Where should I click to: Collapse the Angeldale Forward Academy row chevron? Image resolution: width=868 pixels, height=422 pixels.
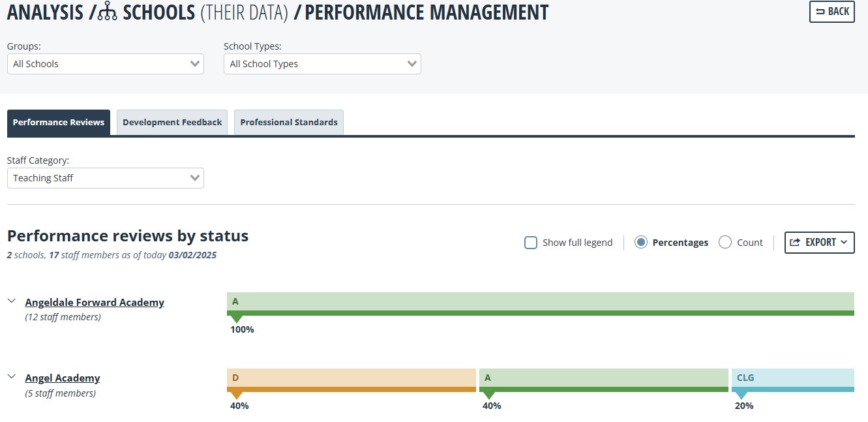pos(11,301)
